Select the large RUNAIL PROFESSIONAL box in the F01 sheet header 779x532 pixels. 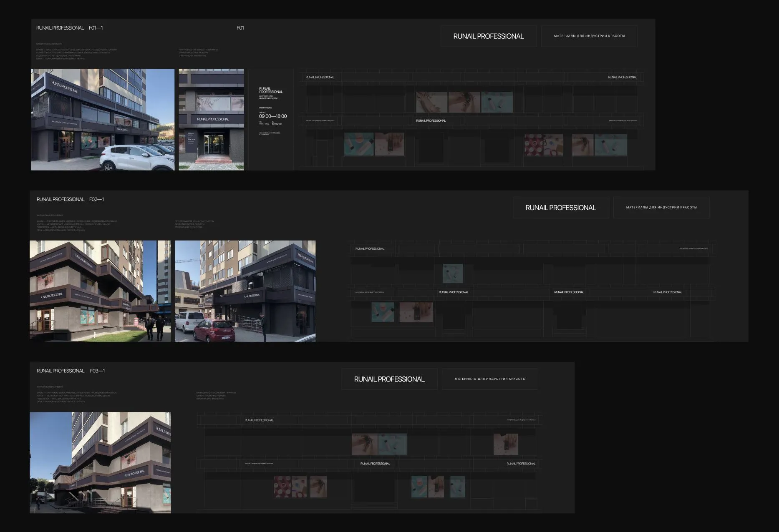(x=489, y=36)
